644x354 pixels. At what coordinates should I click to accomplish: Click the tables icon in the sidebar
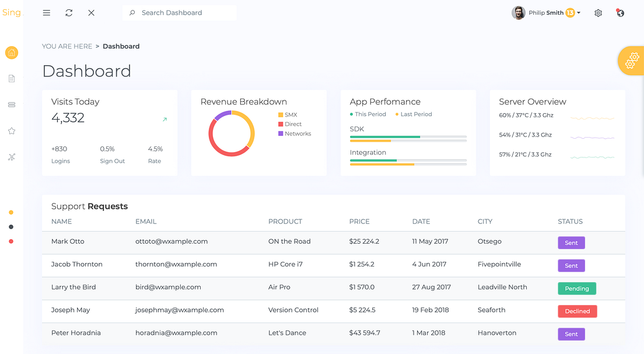pyautogui.click(x=11, y=104)
